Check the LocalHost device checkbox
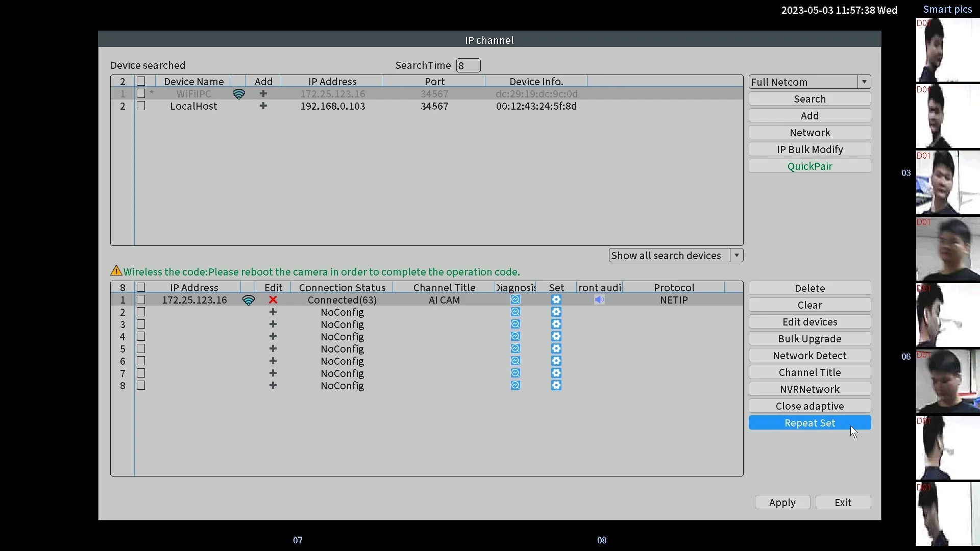 pyautogui.click(x=141, y=106)
